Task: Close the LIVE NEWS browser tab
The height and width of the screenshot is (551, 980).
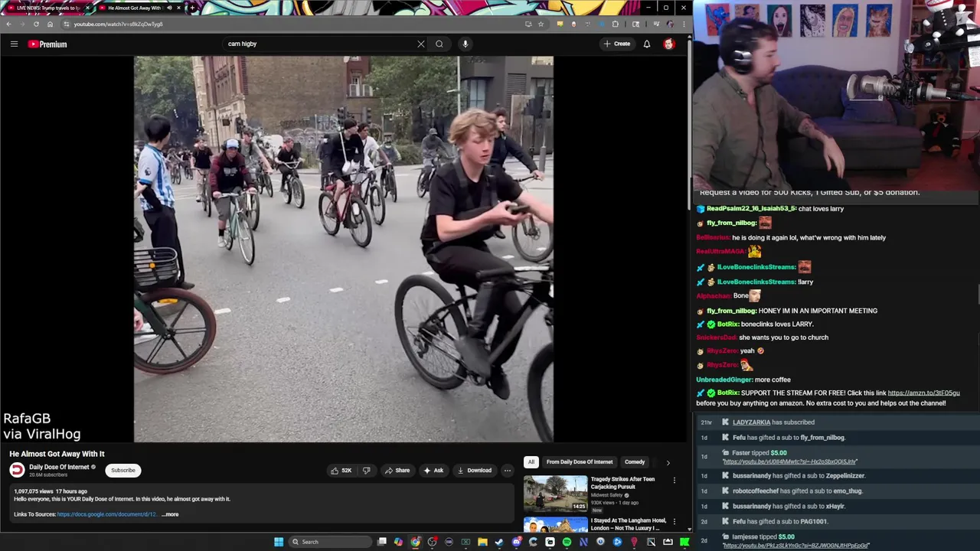Action: click(87, 8)
